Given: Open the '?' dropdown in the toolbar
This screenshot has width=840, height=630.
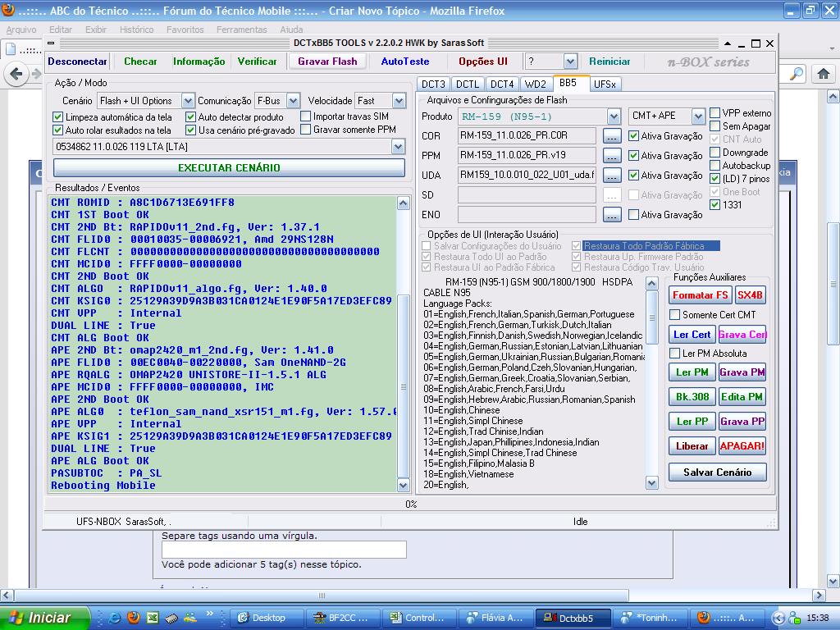Looking at the screenshot, I should pos(570,62).
